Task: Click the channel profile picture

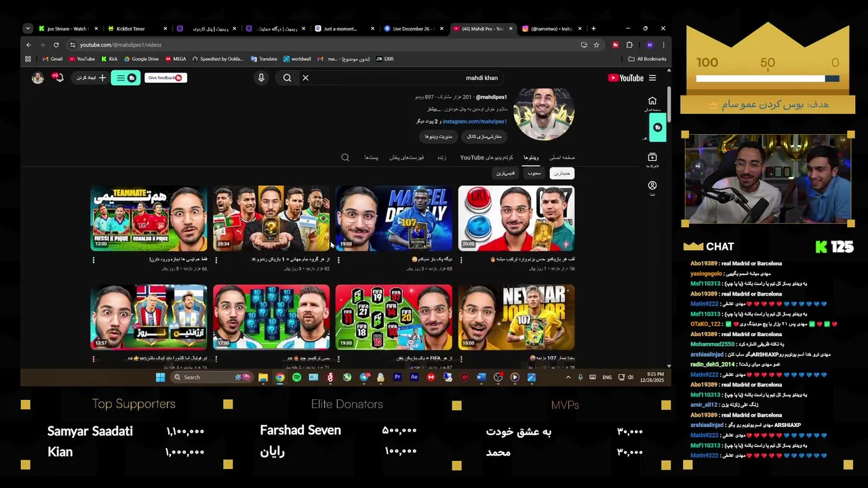Action: (544, 114)
